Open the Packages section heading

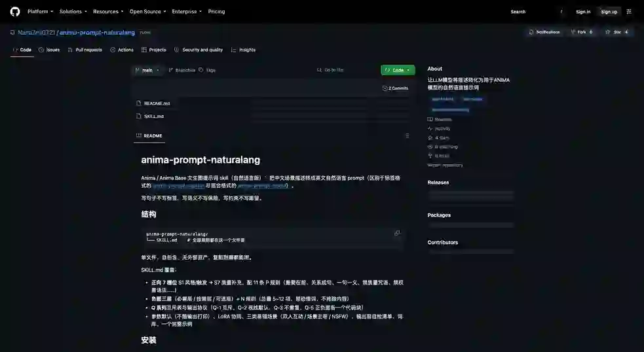[x=439, y=215]
